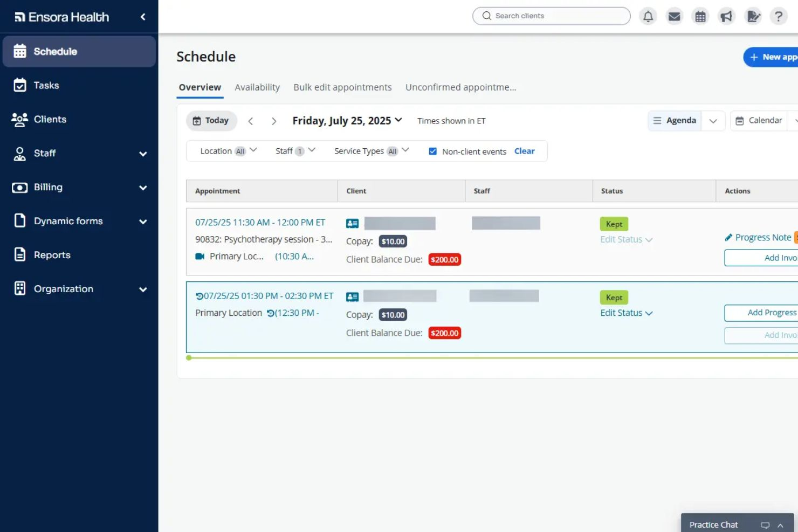Click the Appointment column header
This screenshot has height=532, width=798.
coord(218,191)
